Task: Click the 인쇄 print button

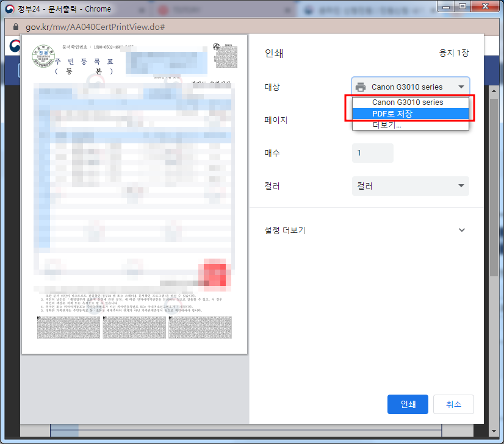Action: pos(408,404)
